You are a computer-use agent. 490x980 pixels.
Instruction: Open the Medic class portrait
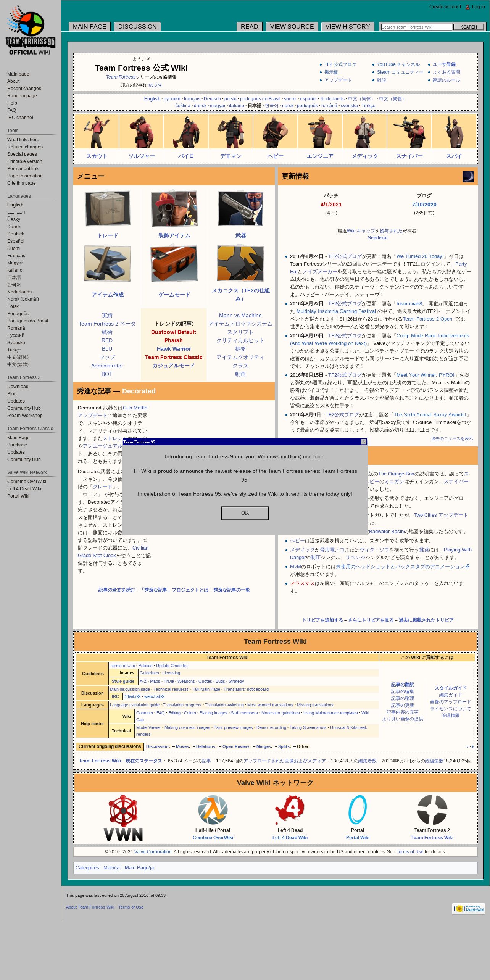coord(364,132)
